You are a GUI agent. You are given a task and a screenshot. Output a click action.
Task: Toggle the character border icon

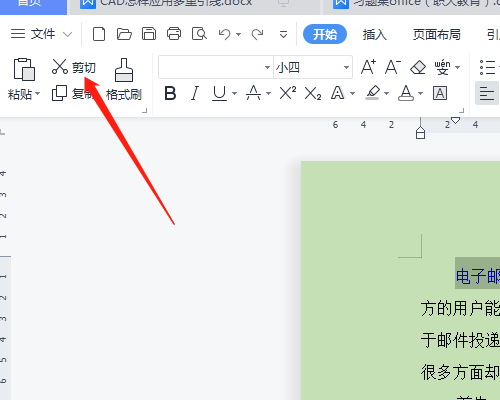click(x=440, y=93)
